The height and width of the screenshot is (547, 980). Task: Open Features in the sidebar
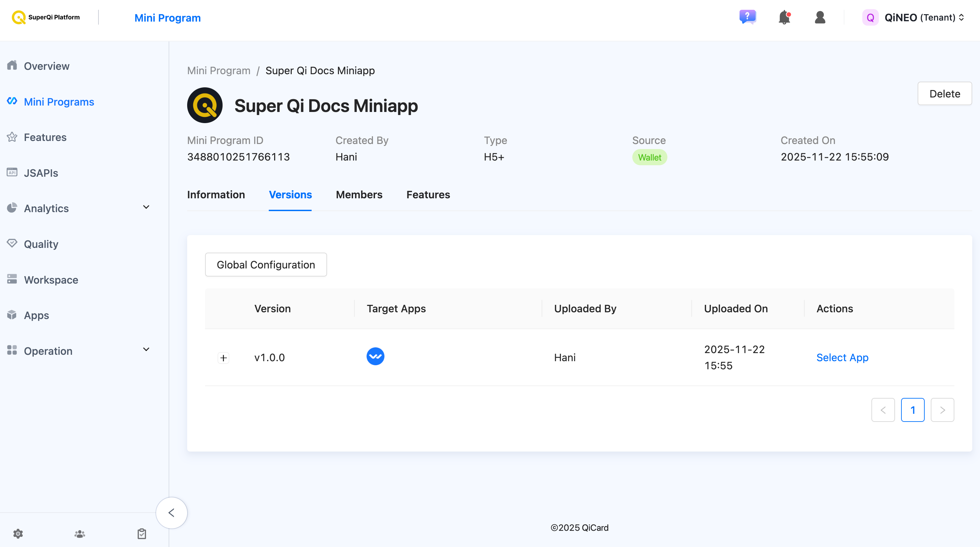coord(45,137)
